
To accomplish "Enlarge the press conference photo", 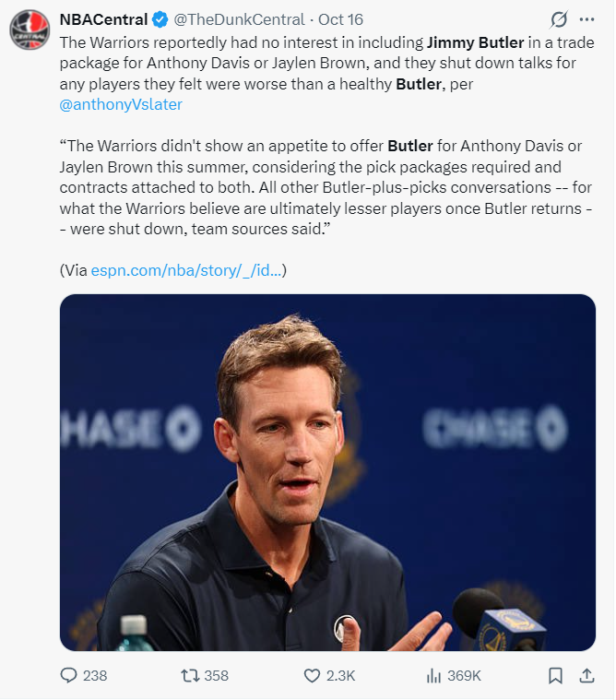I will (x=327, y=472).
